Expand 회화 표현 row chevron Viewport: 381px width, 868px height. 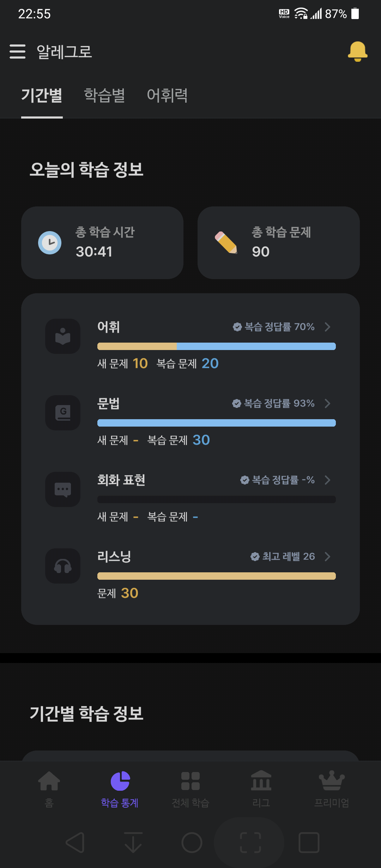tap(327, 480)
